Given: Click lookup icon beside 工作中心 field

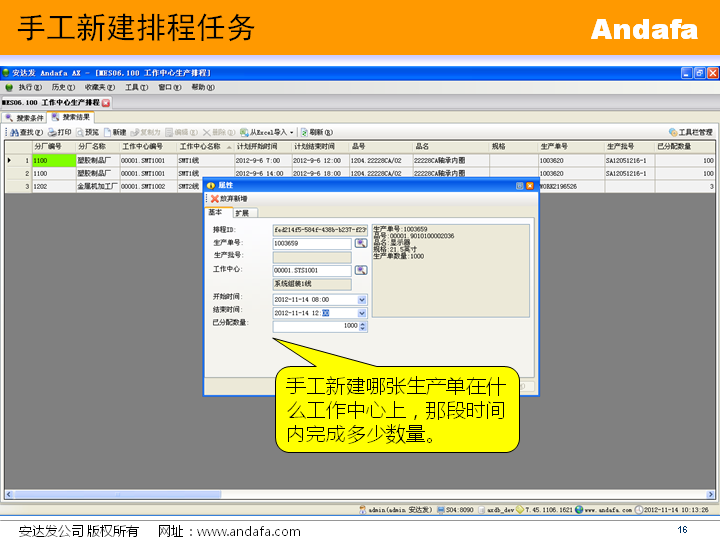Looking at the screenshot, I should point(361,270).
